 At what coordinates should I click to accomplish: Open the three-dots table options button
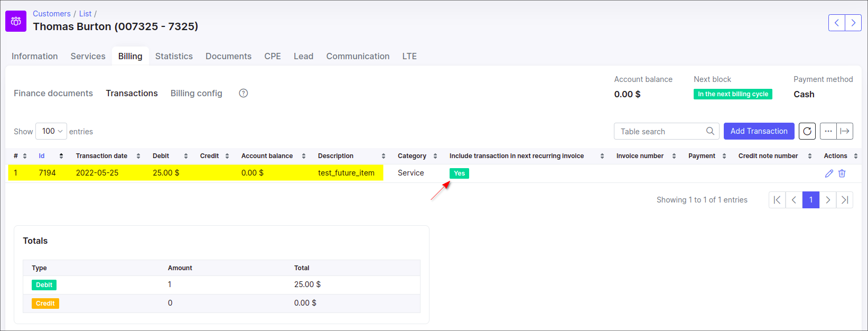[828, 131]
